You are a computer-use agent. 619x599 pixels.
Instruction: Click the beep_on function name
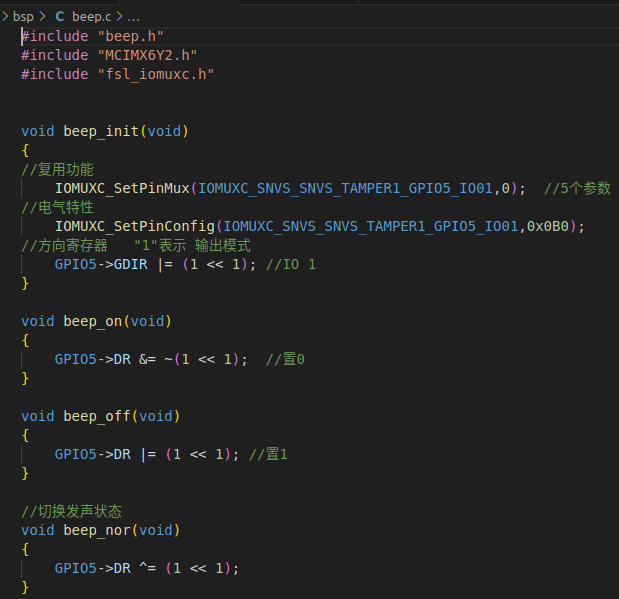93,321
